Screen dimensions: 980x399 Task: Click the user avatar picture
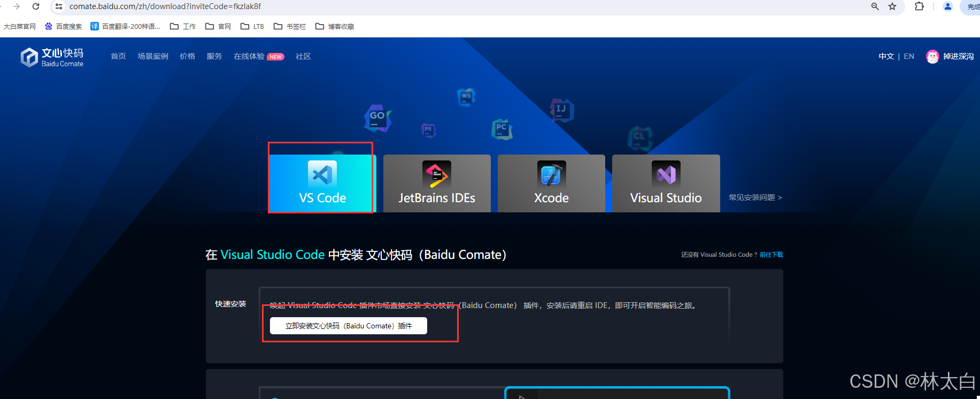[x=932, y=57]
